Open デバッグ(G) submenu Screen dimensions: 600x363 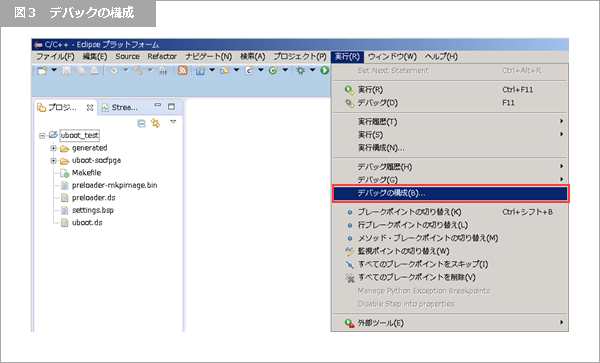pyautogui.click(x=450, y=180)
